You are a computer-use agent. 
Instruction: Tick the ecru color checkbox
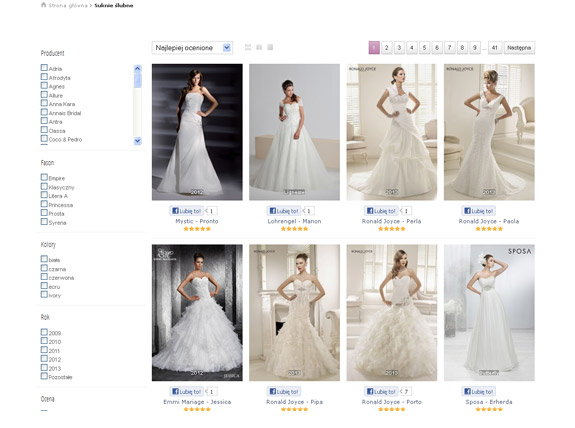point(44,286)
